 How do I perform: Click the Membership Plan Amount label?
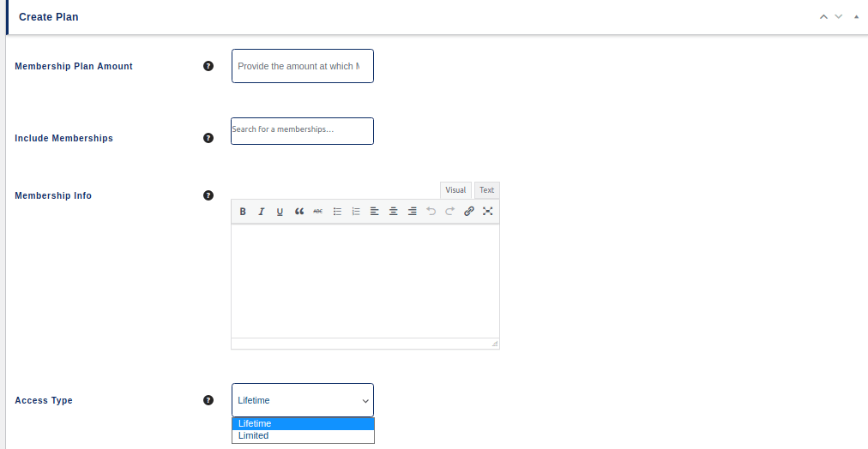74,66
